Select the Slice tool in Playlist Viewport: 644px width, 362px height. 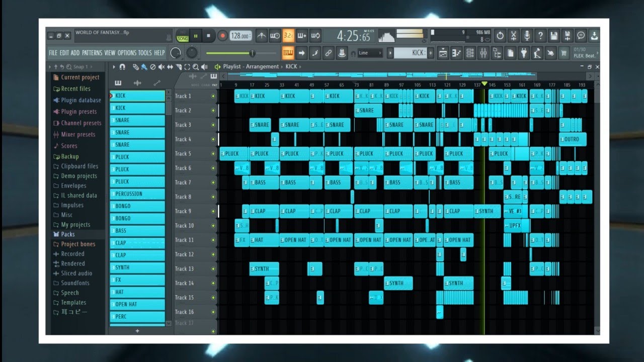(x=179, y=67)
